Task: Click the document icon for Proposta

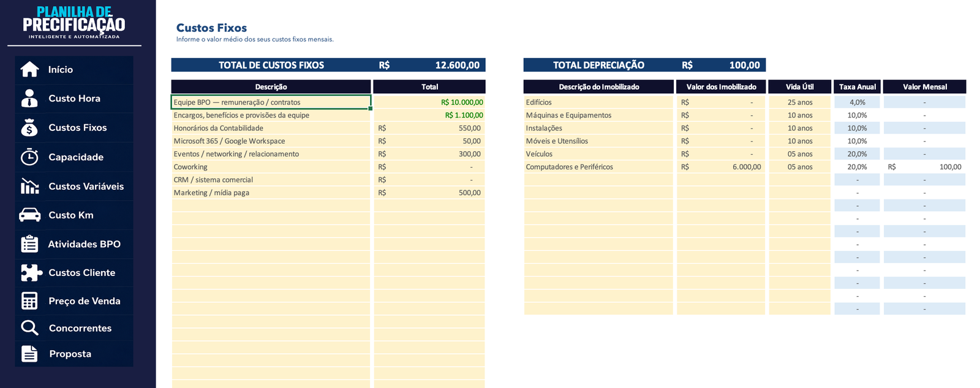Action: coord(29,354)
